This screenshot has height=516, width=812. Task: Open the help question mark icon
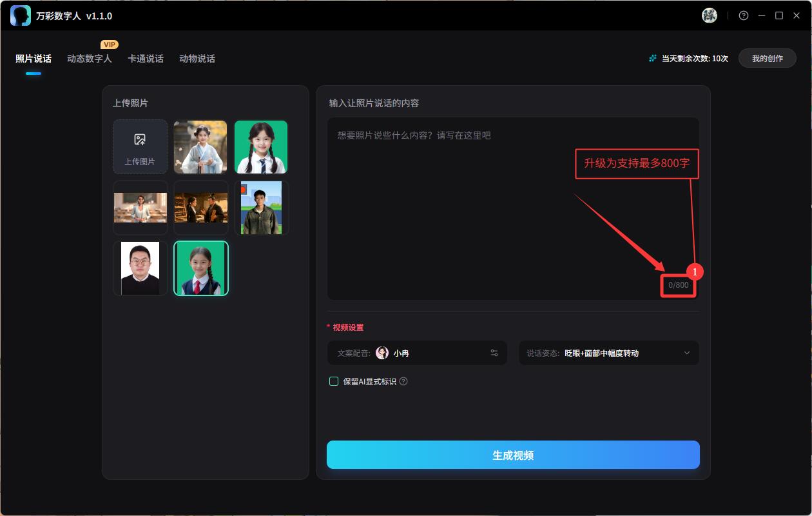click(x=744, y=15)
